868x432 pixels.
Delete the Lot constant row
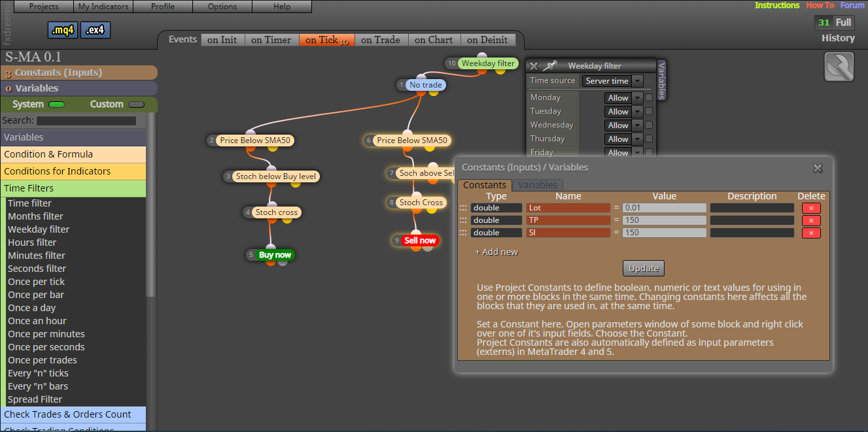[811, 208]
